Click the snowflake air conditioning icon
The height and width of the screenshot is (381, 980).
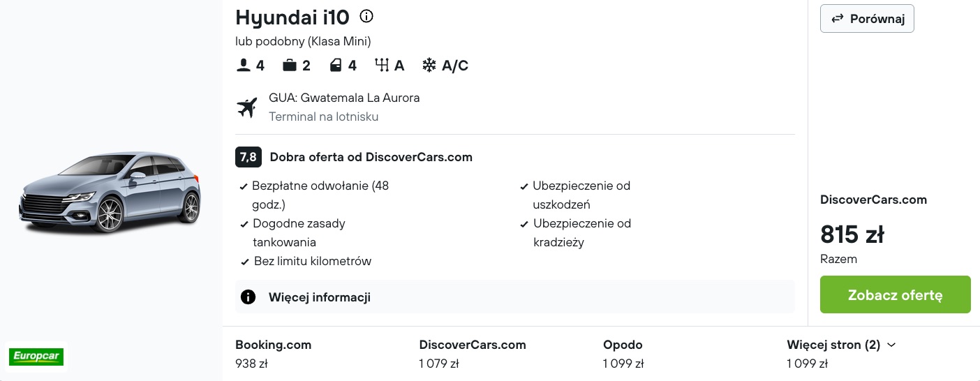(429, 66)
